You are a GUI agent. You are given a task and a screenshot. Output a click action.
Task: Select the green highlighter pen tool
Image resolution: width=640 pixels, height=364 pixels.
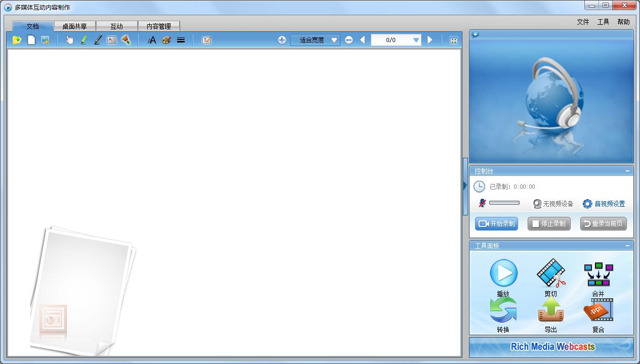[84, 40]
